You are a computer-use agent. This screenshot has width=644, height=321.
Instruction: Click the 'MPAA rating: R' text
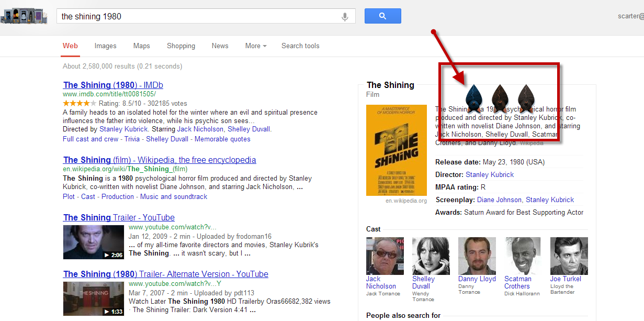(460, 187)
